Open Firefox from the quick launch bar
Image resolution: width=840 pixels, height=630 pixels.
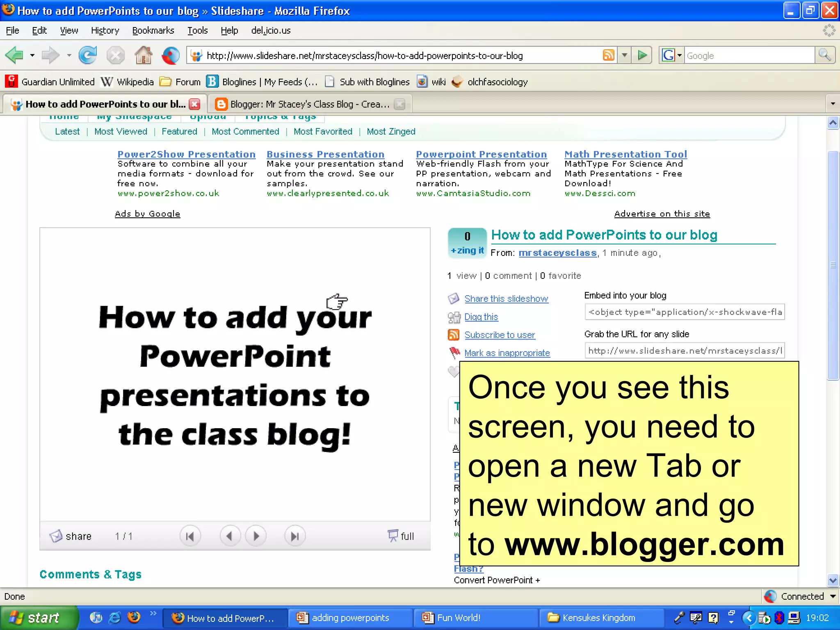pyautogui.click(x=134, y=617)
